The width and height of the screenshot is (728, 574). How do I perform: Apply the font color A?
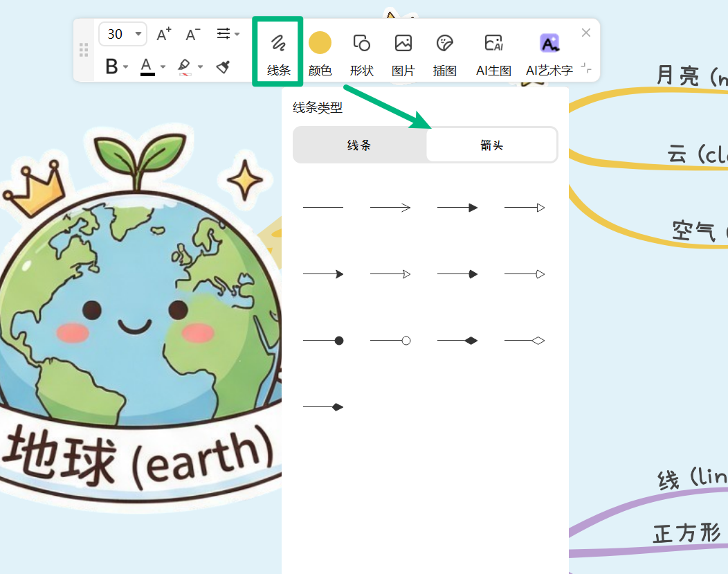[147, 66]
